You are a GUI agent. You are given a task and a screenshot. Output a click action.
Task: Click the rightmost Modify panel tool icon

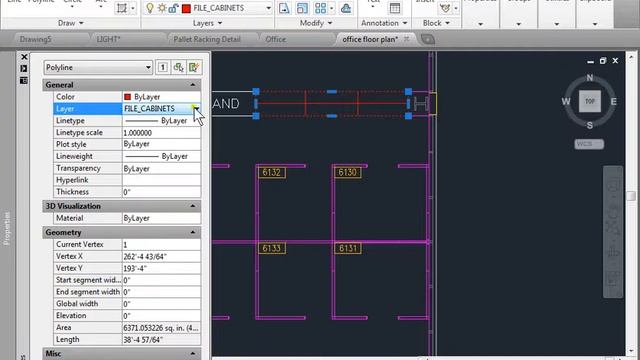pos(346,8)
